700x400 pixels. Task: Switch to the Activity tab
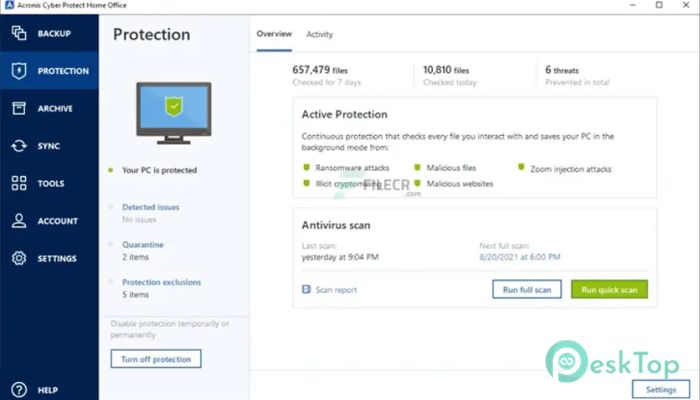(320, 34)
